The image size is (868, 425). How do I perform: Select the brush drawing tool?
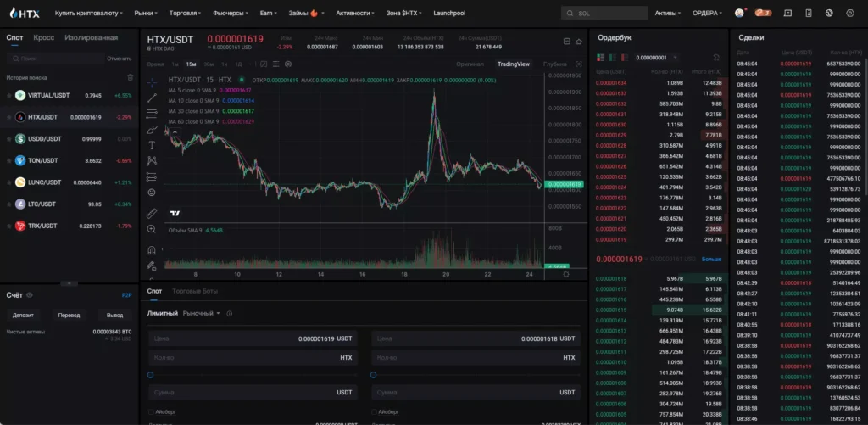(x=152, y=130)
